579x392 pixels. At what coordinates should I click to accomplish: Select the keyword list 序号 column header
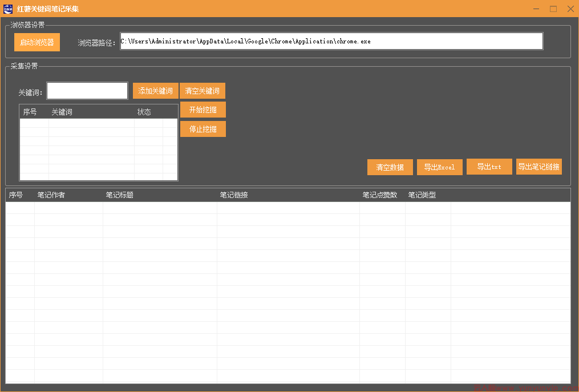coord(34,112)
